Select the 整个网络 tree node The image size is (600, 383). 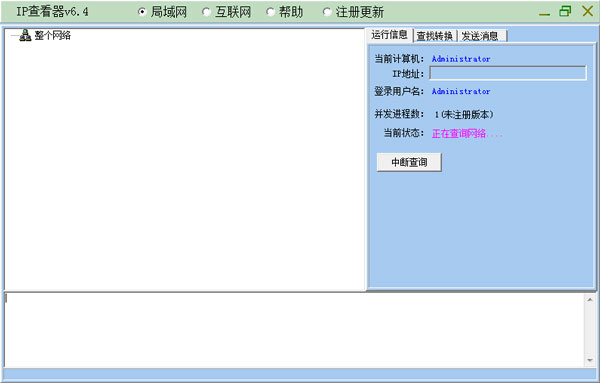click(x=52, y=36)
